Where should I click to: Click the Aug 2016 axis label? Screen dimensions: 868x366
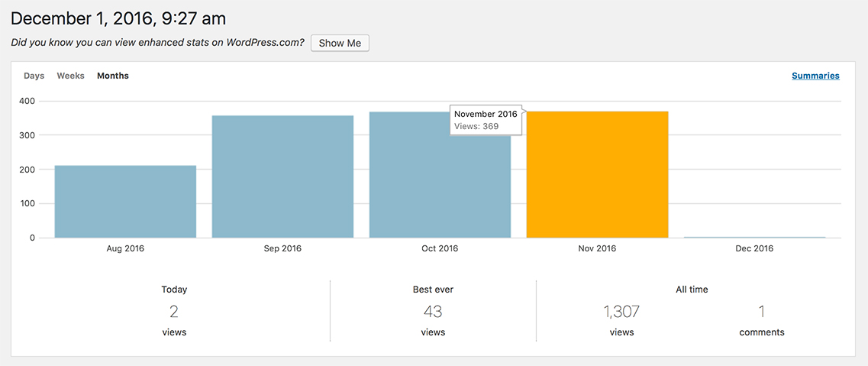click(x=125, y=248)
